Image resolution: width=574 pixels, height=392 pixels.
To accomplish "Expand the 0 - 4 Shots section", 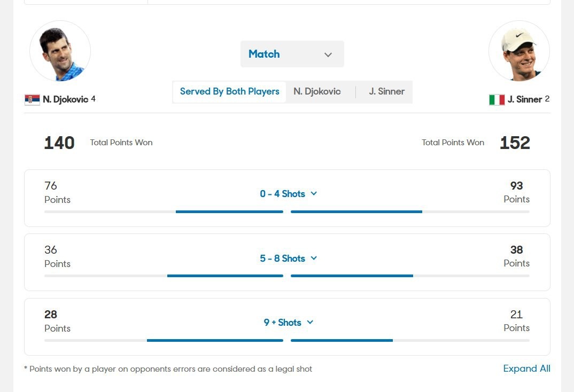I will click(x=282, y=194).
